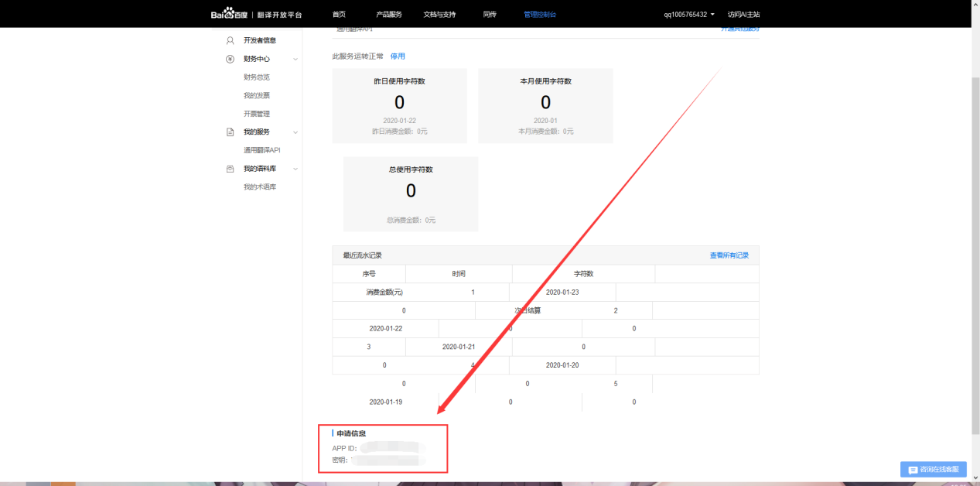Click the APP ID label
Screen dimensions: 980x486
(344, 448)
